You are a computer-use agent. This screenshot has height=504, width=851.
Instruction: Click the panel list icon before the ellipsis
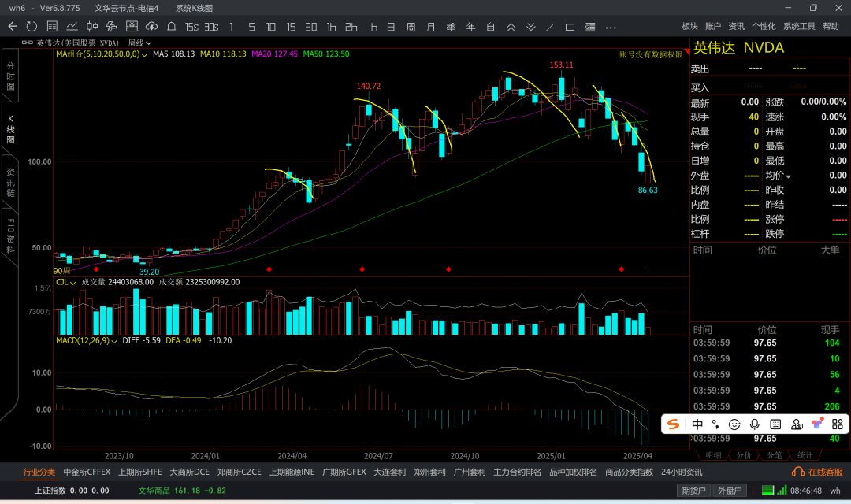click(x=590, y=27)
